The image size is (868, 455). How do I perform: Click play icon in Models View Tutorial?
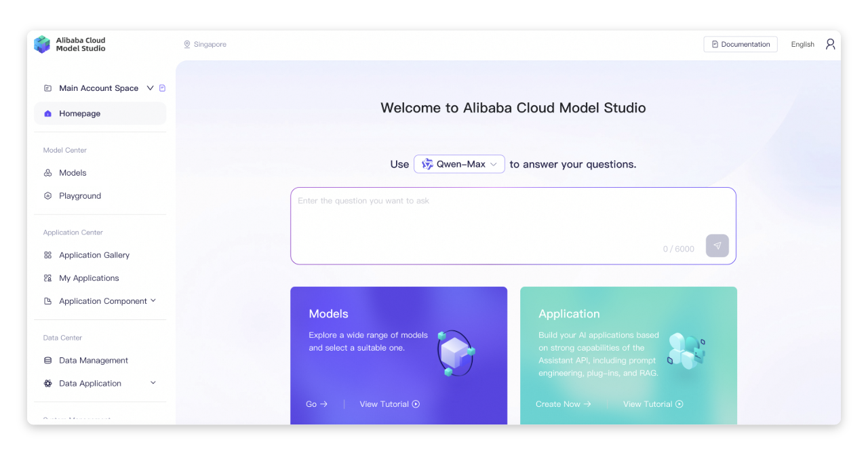[416, 404]
